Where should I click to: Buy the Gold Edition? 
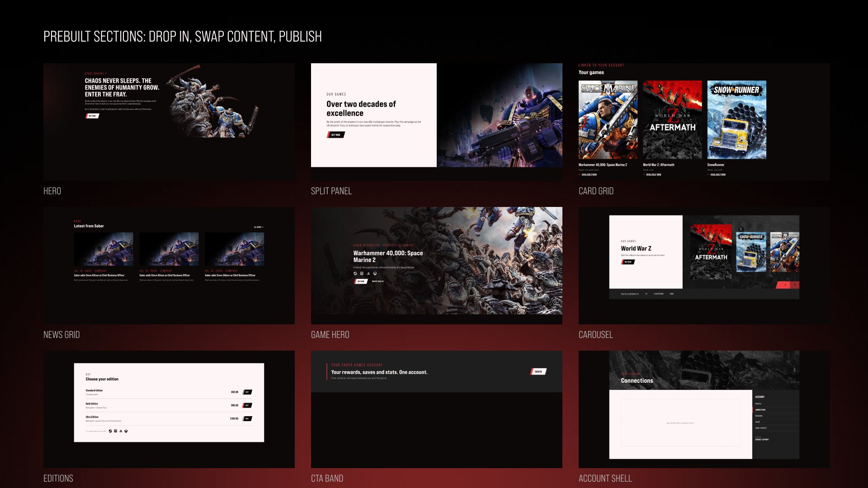click(x=247, y=405)
